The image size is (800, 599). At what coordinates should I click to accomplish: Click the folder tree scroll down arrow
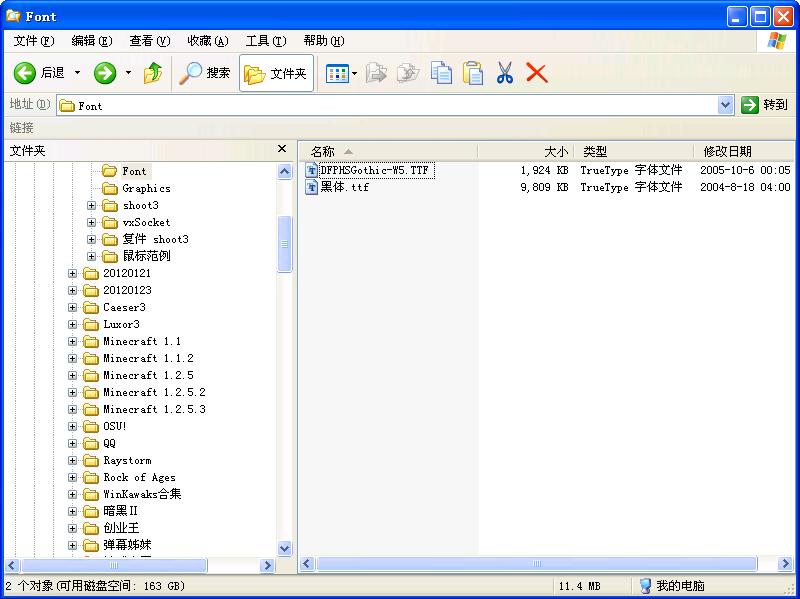(285, 548)
